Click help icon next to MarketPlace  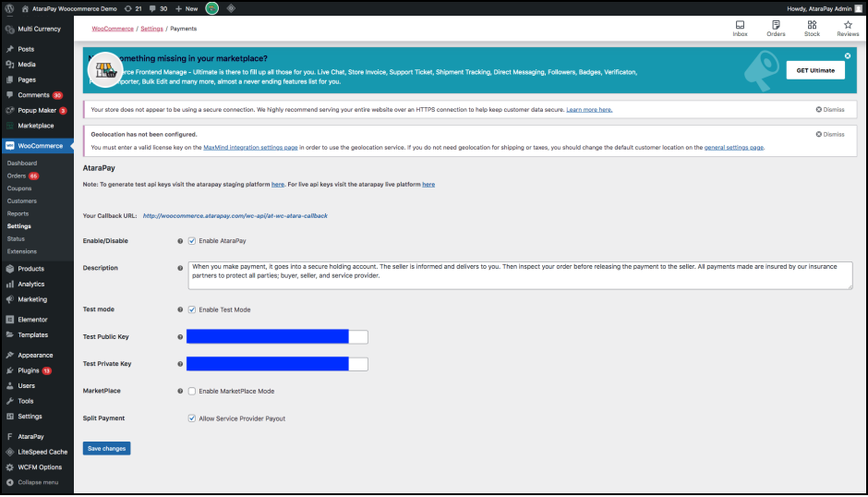(180, 391)
